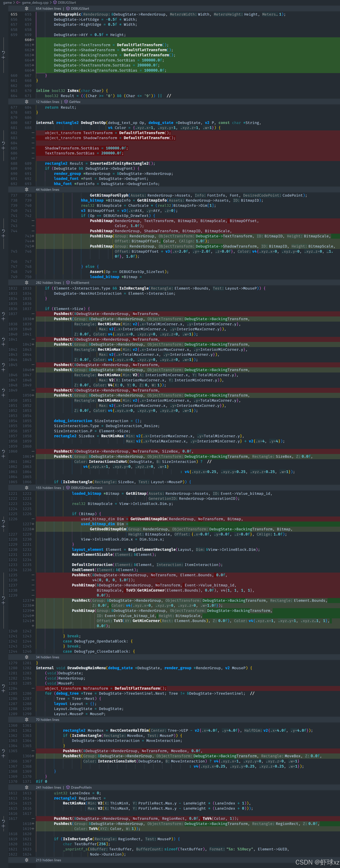Jump to GetHex symbol in collapsed bar

click(x=75, y=102)
